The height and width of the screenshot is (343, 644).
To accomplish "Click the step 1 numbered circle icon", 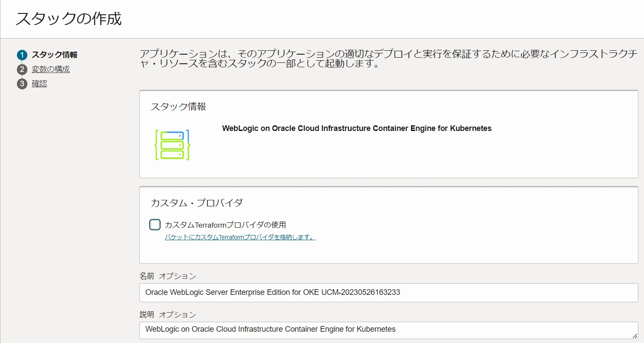I will 22,55.
